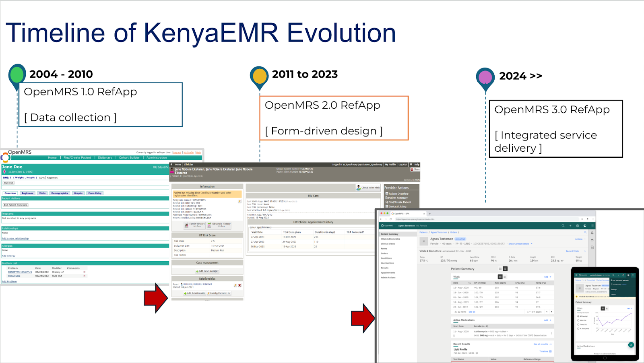This screenshot has height=363, width=644.
Task: Open Contact Listing under Provider Actions
Action: pyautogui.click(x=396, y=206)
